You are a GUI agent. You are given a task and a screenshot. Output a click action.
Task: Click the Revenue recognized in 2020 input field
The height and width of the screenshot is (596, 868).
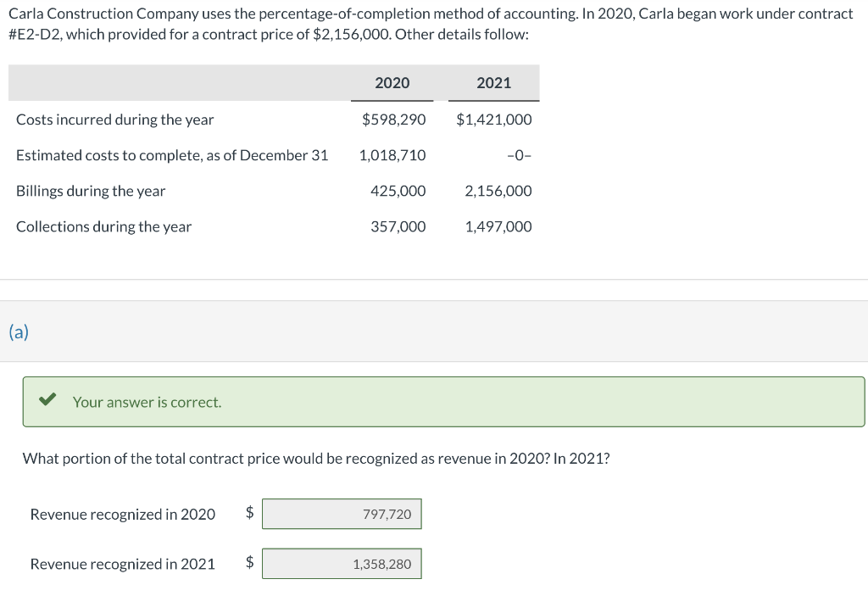(x=342, y=514)
